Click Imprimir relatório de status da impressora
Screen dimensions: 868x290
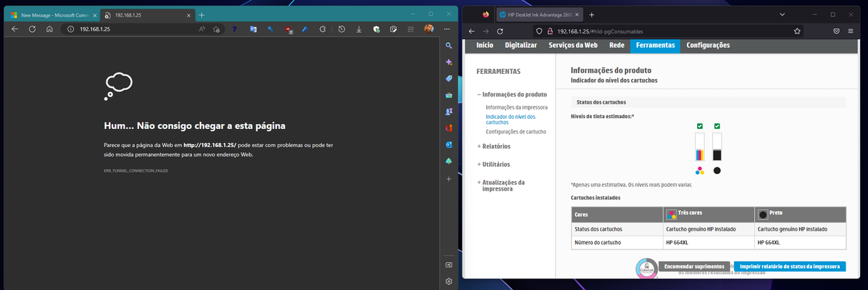[x=790, y=267]
